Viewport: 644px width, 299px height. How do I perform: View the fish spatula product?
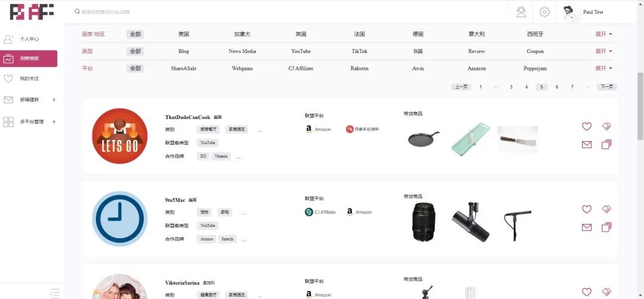(x=518, y=139)
